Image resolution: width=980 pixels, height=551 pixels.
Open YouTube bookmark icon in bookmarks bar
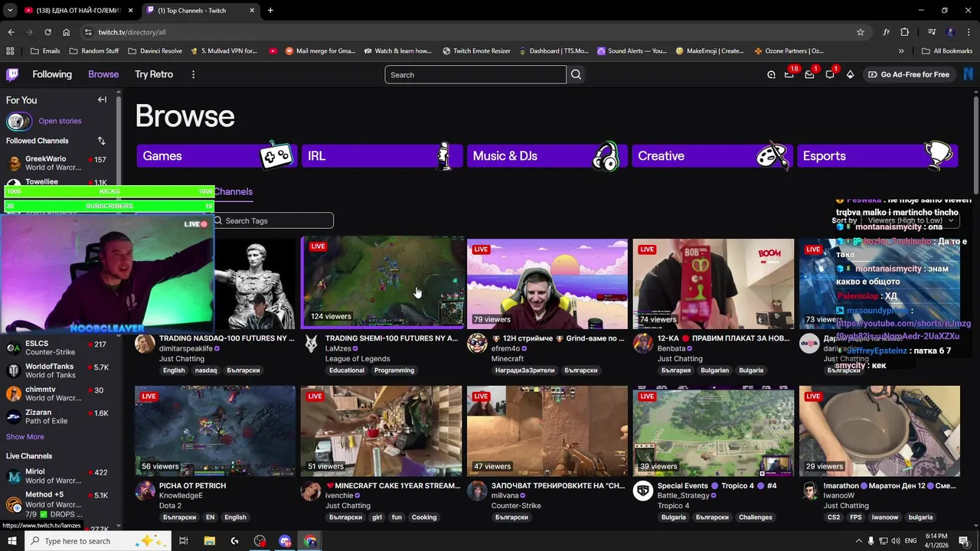coord(273,51)
